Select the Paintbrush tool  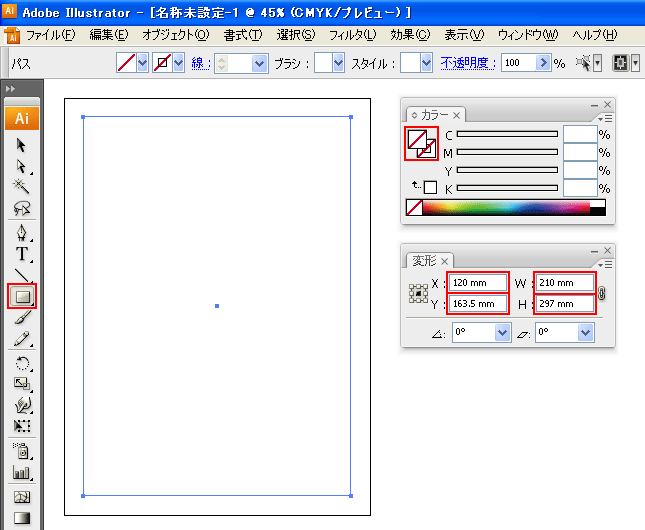[22, 318]
